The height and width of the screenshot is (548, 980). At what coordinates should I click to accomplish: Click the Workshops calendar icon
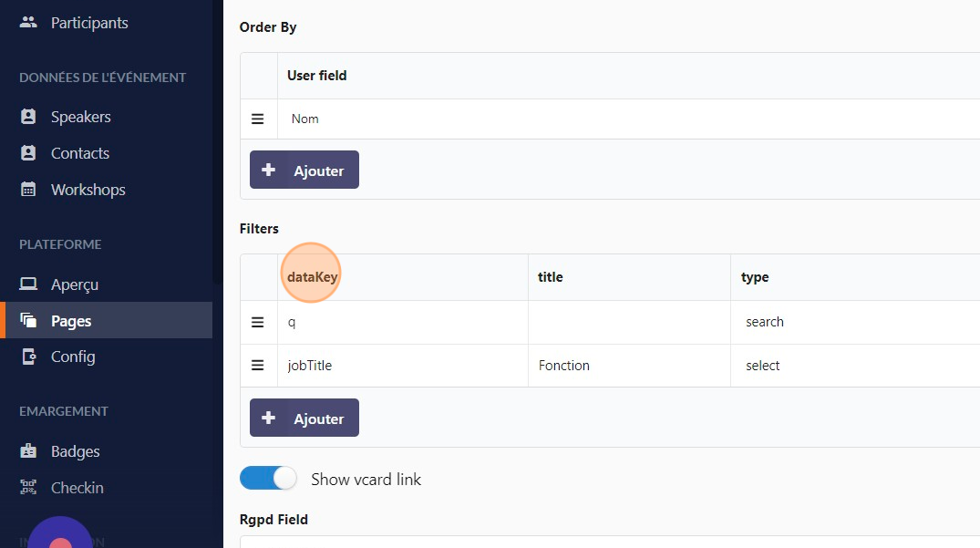pyautogui.click(x=28, y=190)
